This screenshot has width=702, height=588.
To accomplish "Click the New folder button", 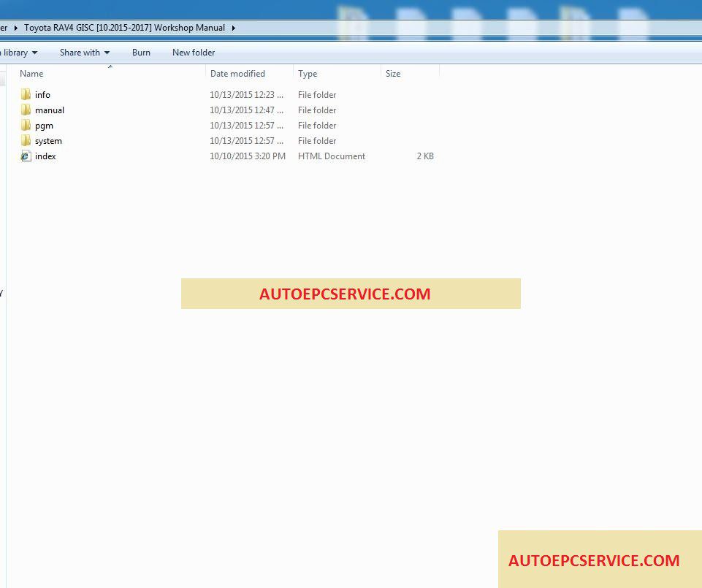I will [x=194, y=53].
